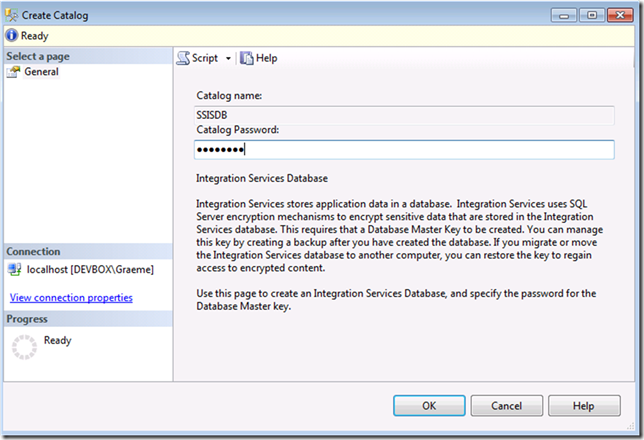Cancel the Create Catalog dialog
This screenshot has height=440, width=644.
[x=506, y=406]
